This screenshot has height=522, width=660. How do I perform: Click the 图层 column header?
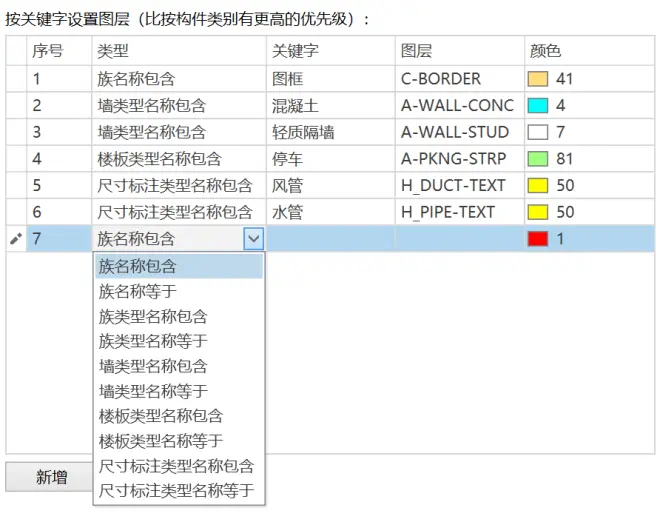point(460,51)
